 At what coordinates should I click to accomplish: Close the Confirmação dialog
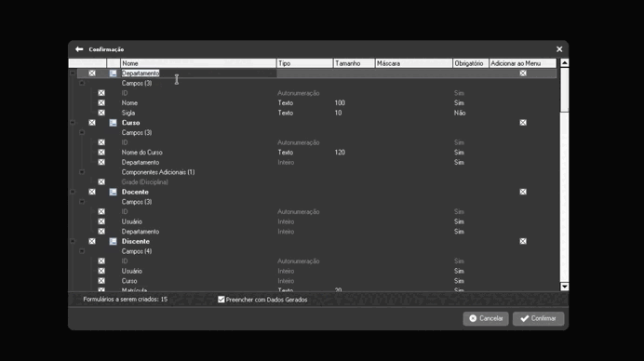(x=559, y=49)
